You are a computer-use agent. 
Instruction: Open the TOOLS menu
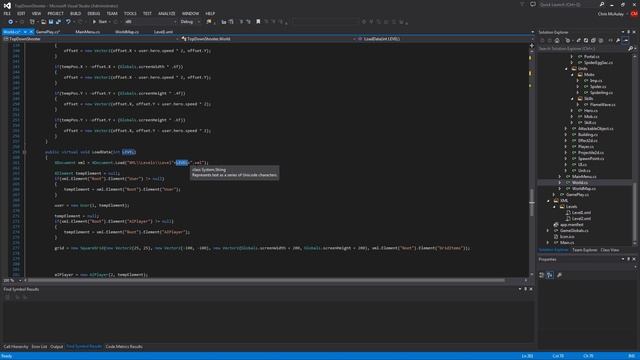(x=130, y=13)
